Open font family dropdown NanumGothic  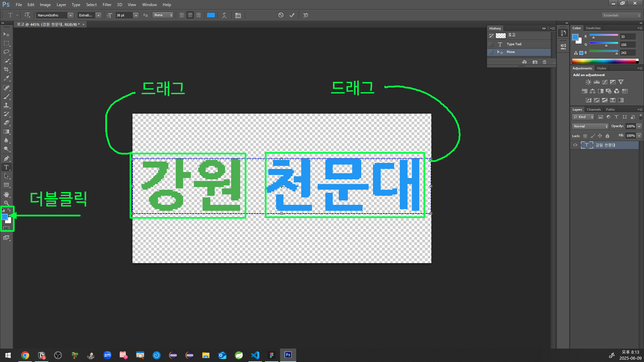point(70,15)
